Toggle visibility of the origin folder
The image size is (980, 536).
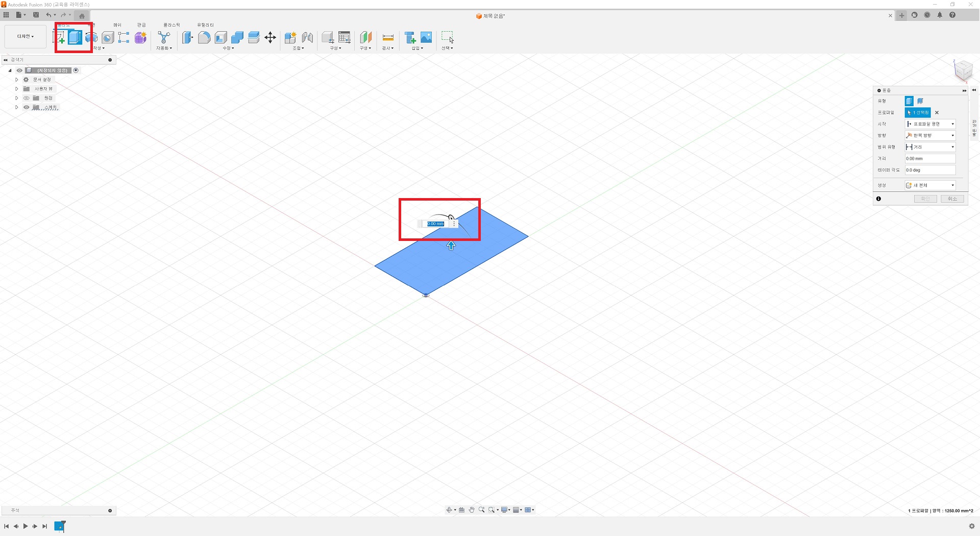[x=26, y=98]
